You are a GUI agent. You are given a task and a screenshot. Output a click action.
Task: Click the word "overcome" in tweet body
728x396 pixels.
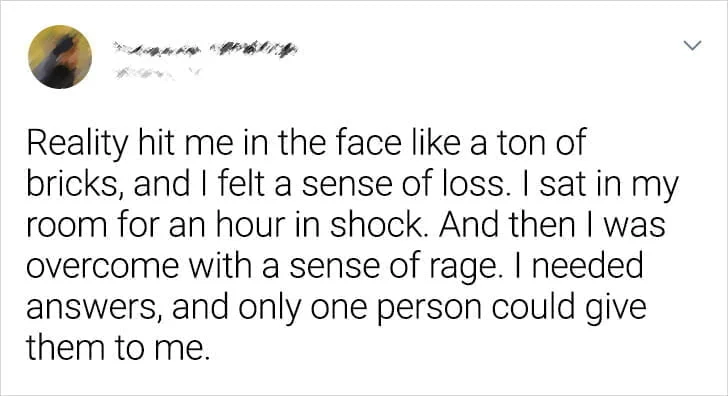(103, 266)
